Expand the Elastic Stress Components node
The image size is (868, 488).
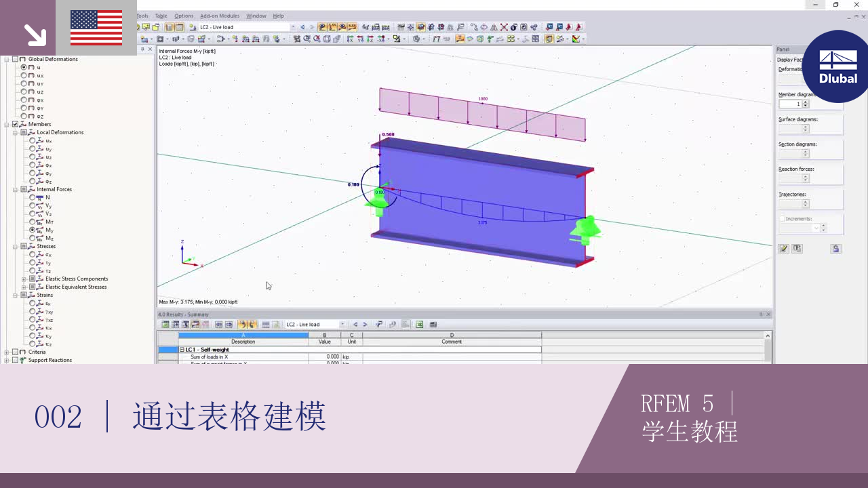click(24, 279)
